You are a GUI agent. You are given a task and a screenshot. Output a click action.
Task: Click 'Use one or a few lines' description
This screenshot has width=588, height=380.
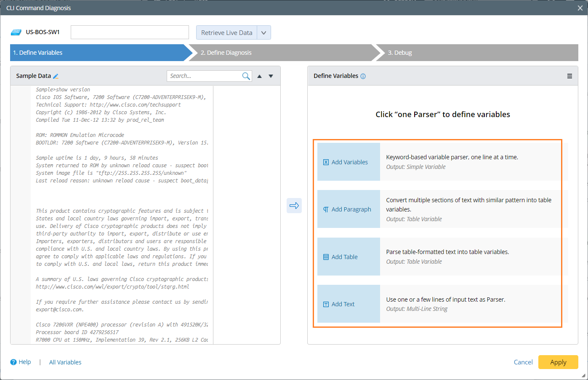tap(446, 300)
